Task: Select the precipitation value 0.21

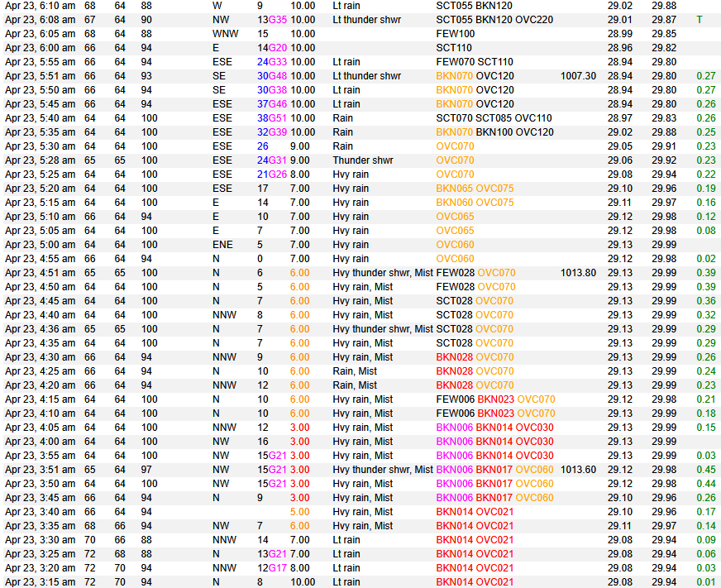Action: click(x=706, y=399)
